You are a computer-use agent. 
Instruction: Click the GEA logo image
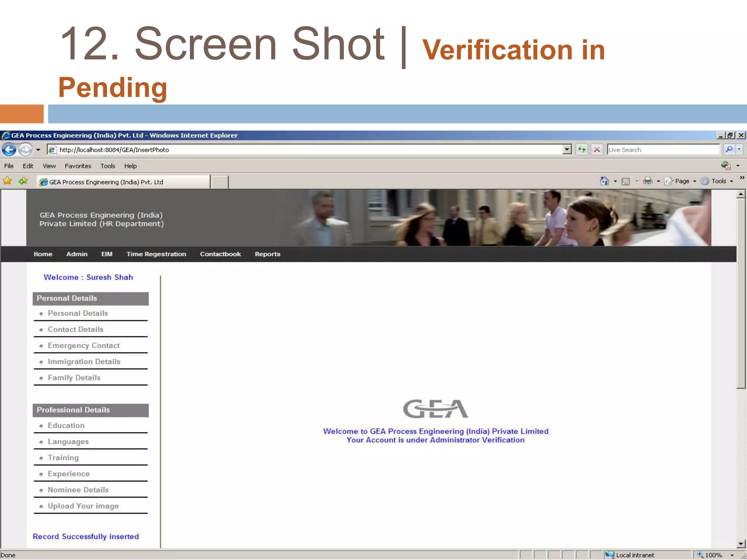point(436,409)
